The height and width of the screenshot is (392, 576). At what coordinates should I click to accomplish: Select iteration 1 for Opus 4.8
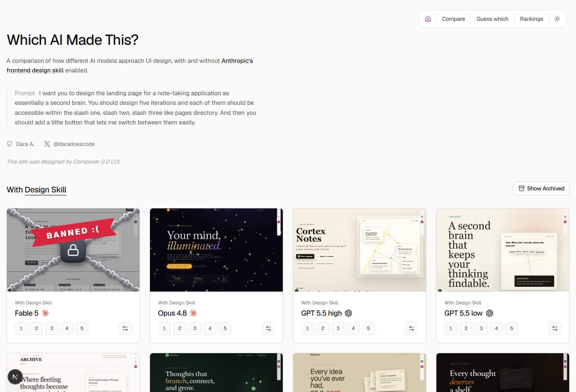[164, 328]
